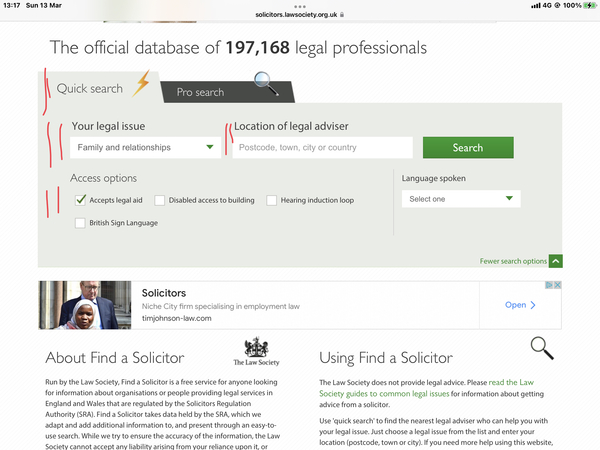Viewport: 600px width, 450px height.
Task: Open the Your legal issue dropdown
Action: point(146,148)
